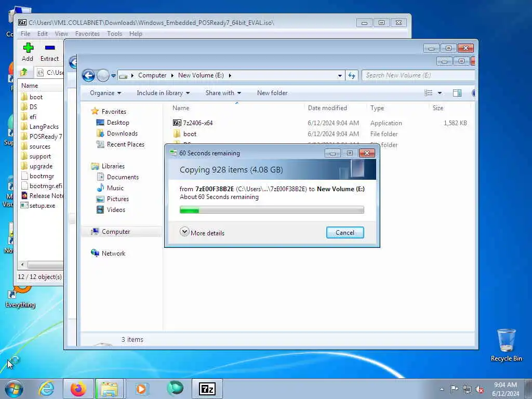
Task: Open the Windows Start menu
Action: [14, 389]
